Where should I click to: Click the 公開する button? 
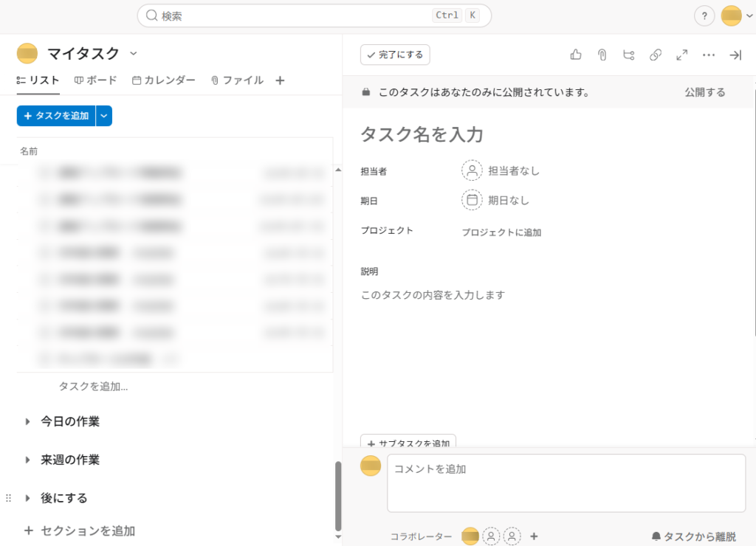click(704, 92)
